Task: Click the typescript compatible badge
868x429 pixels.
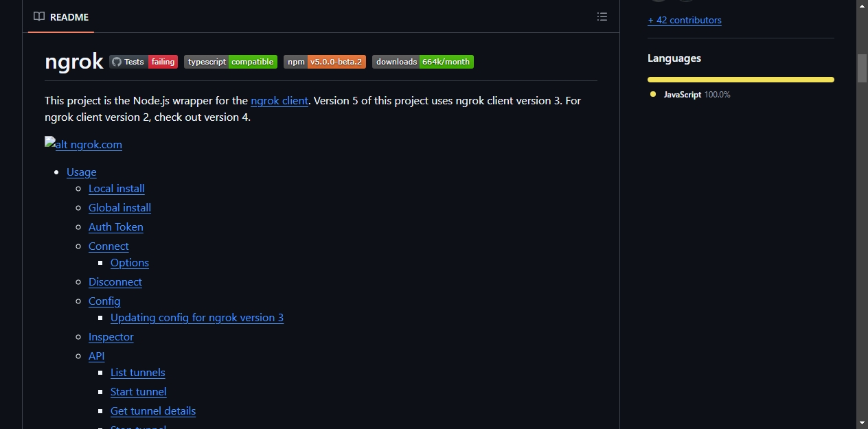Action: pyautogui.click(x=231, y=62)
